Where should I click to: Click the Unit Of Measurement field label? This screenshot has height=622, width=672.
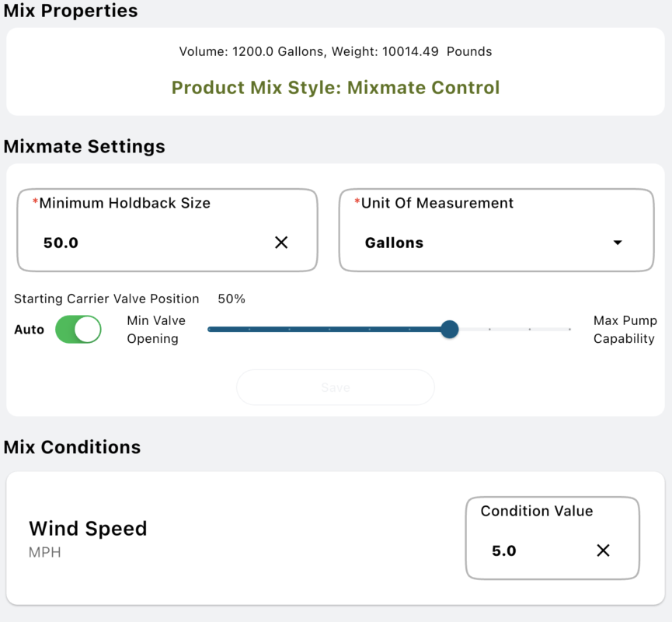point(437,203)
